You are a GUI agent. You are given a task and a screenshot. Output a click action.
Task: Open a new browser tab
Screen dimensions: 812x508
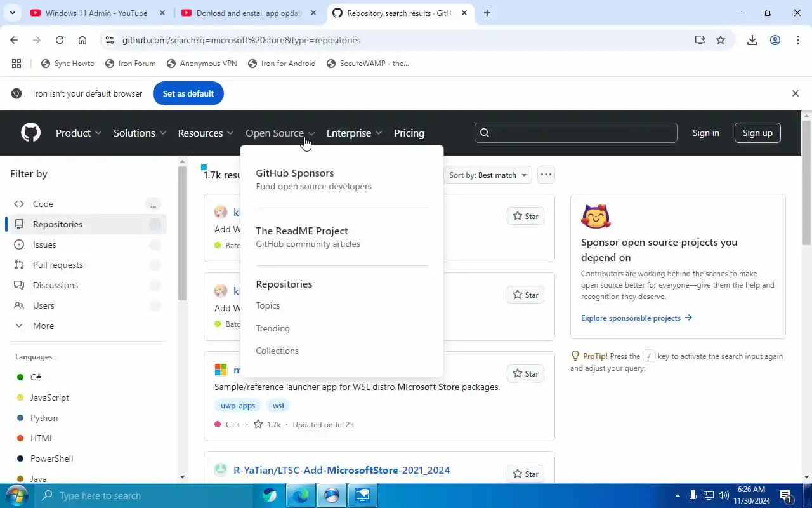(x=487, y=13)
